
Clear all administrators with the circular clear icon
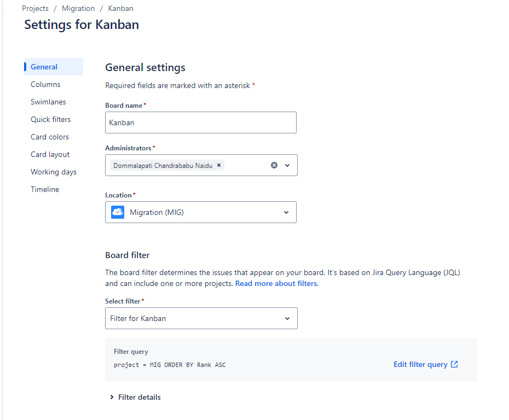coord(274,165)
